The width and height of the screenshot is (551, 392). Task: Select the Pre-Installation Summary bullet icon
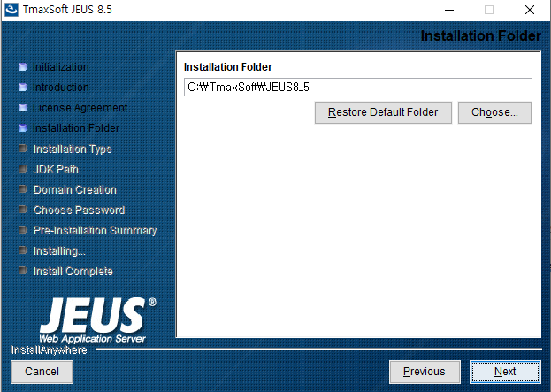coord(22,230)
